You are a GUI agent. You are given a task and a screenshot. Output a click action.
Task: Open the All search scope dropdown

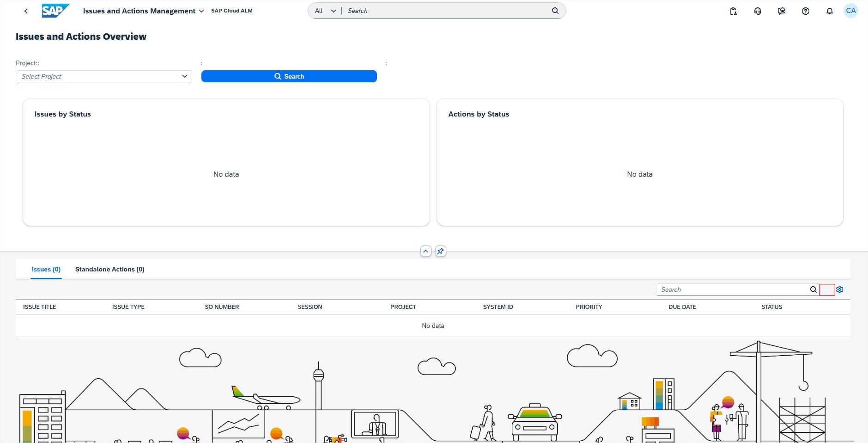coord(325,11)
